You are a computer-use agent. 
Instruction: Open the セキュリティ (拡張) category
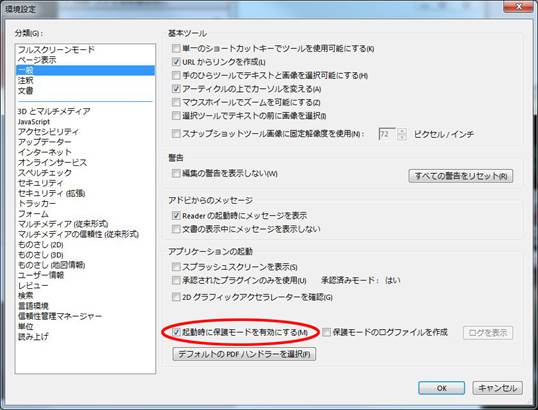tap(51, 194)
